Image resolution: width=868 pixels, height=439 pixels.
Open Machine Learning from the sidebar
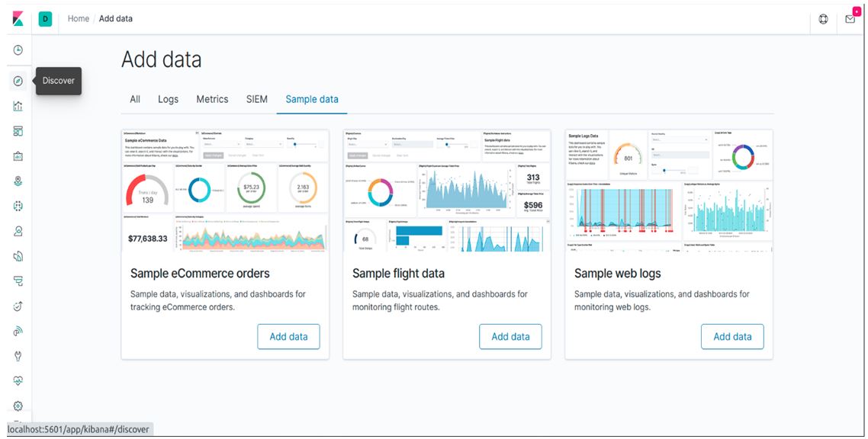18,206
